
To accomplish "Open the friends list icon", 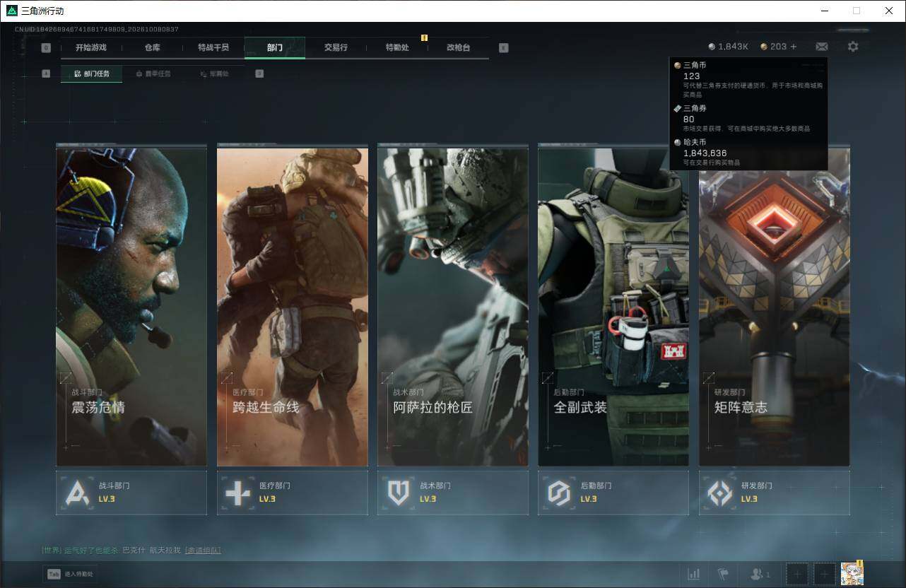I will [x=760, y=574].
